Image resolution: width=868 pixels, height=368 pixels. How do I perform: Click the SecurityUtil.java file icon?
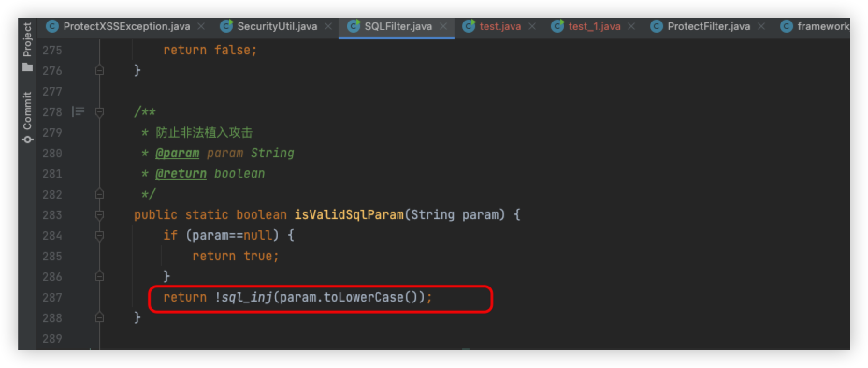(x=227, y=26)
